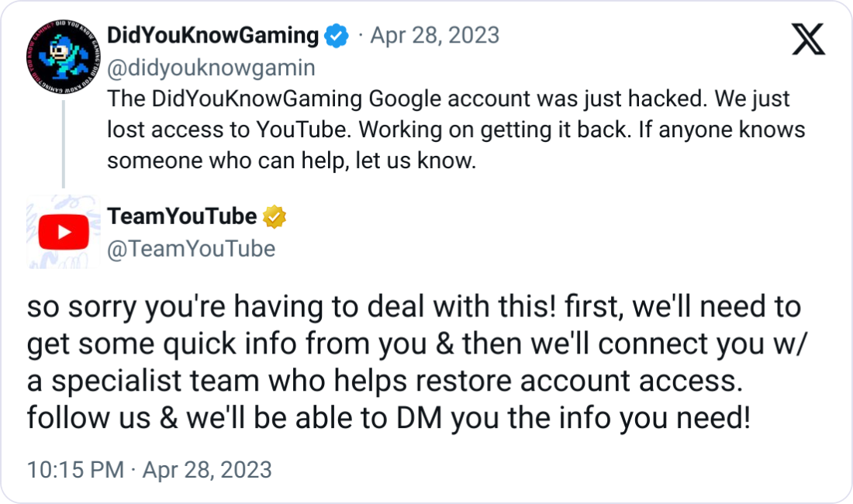This screenshot has width=853, height=504.
Task: Open the DidYouKnowGaming display name
Action: pos(212,36)
